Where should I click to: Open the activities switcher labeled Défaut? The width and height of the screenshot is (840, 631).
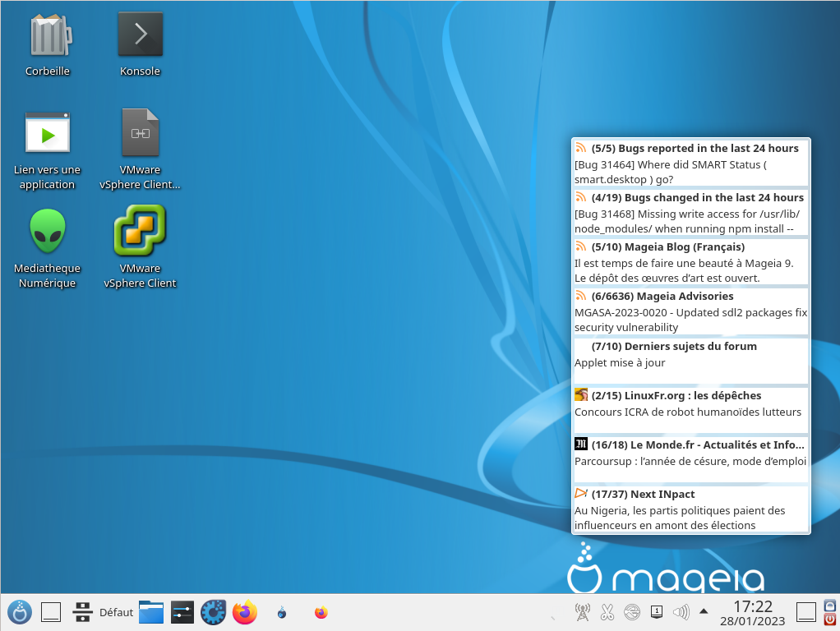104,612
